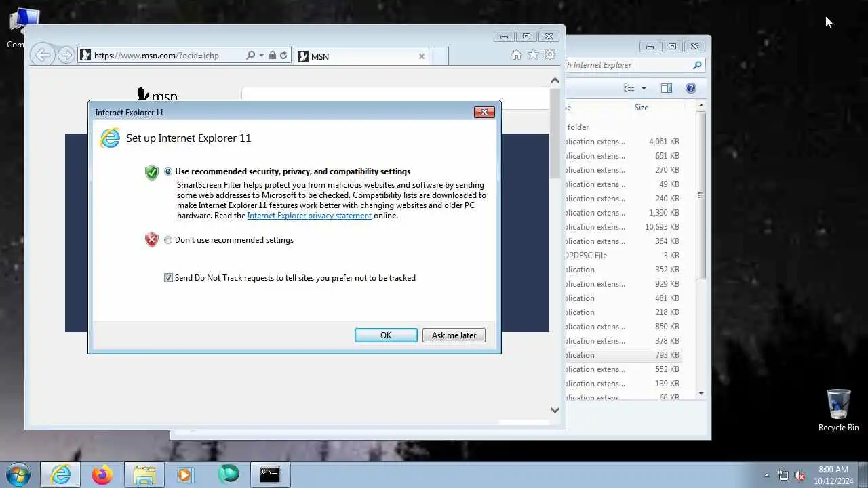The width and height of the screenshot is (868, 488).
Task: Click the green shield recommended icon
Action: [152, 172]
